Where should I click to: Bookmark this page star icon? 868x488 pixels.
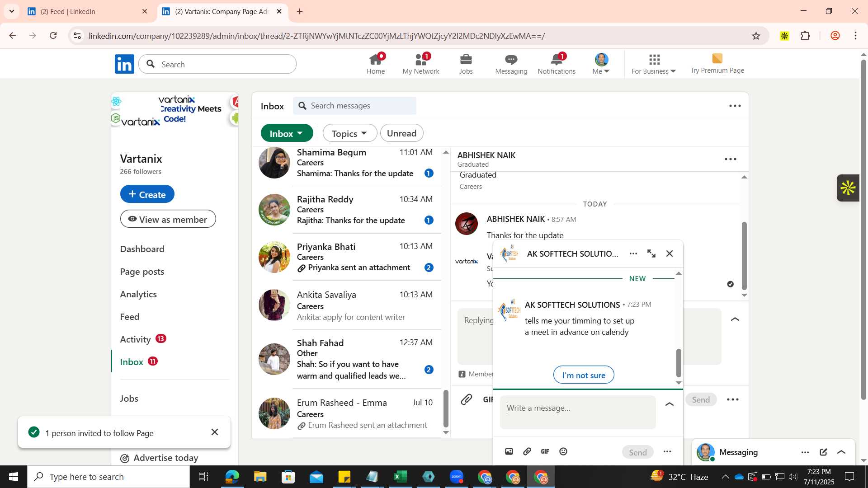click(x=756, y=36)
